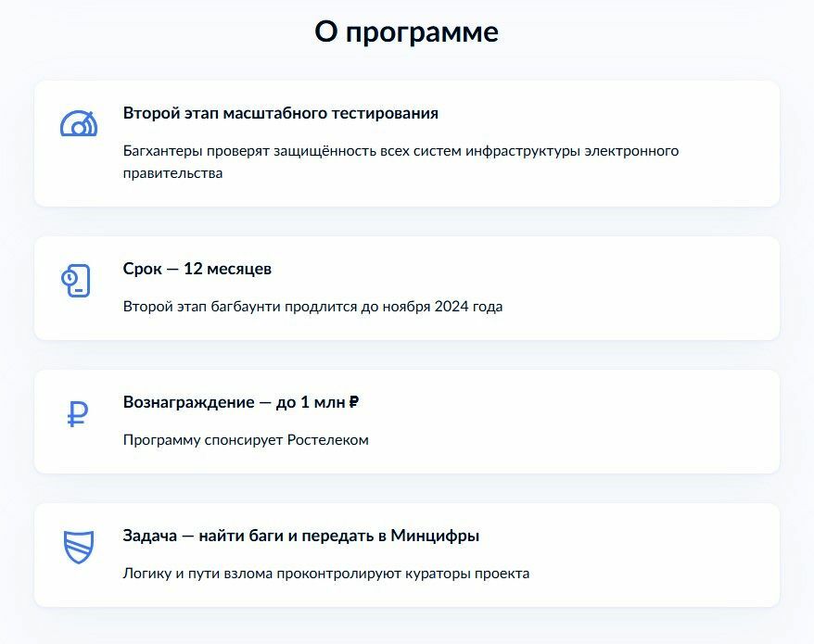
Task: Click 'Программу спонсирует Ростелеком' text
Action: (x=246, y=440)
